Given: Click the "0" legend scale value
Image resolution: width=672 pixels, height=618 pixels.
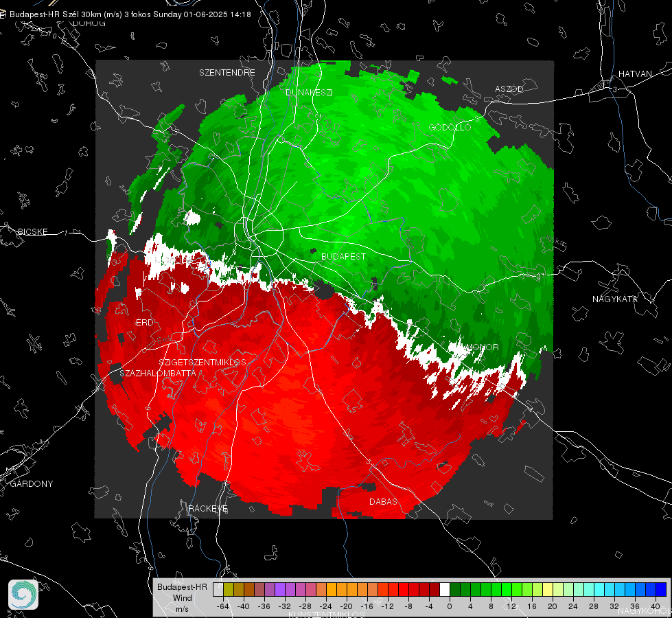Looking at the screenshot, I should click(450, 606).
